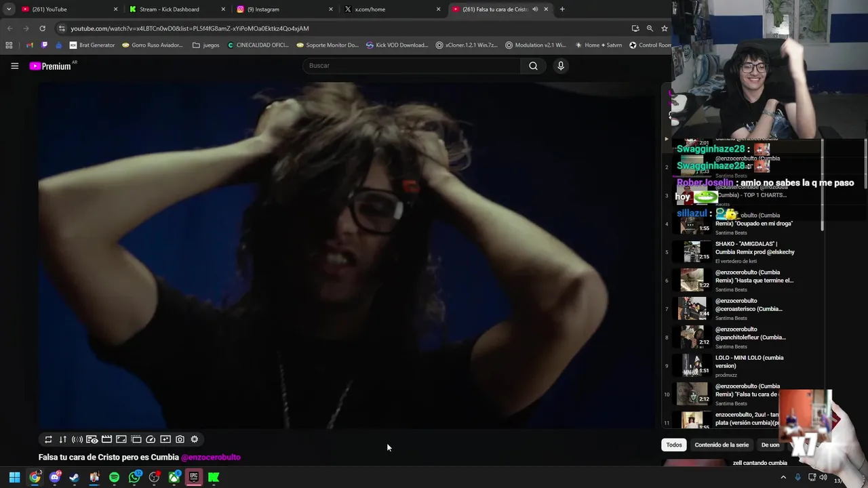868x488 pixels.
Task: Click the audio wave icon below the video
Action: pos(77,439)
